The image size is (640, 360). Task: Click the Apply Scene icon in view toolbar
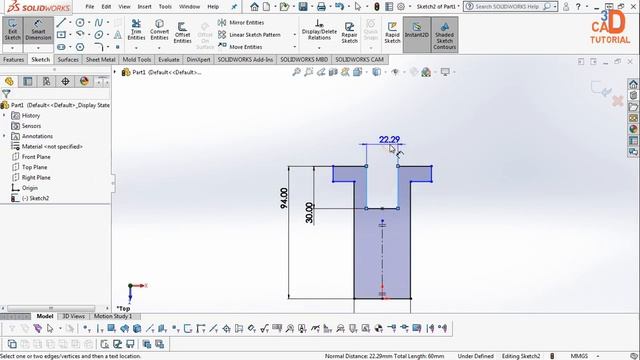(426, 72)
